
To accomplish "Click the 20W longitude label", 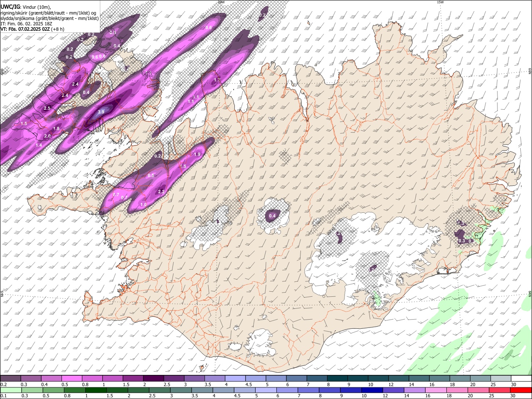I will pos(221,2).
